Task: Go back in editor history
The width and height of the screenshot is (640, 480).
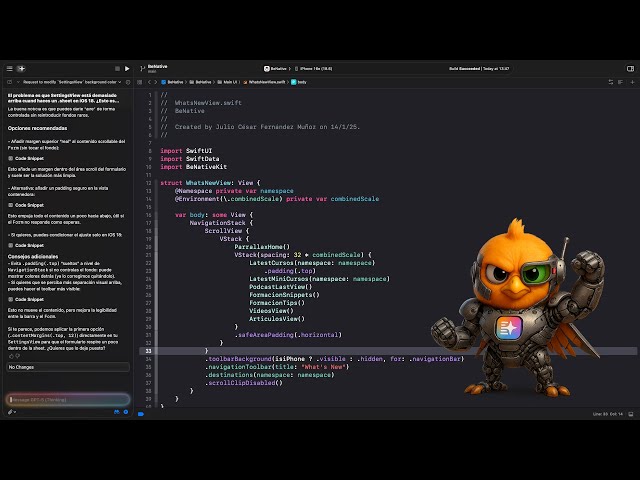Action: [x=149, y=82]
